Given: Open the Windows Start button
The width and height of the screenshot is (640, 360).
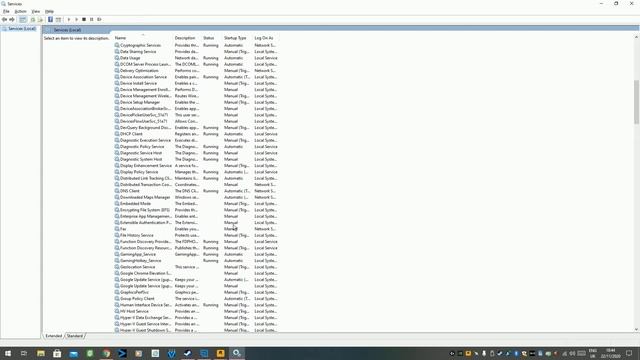Looking at the screenshot, I should [8, 353].
